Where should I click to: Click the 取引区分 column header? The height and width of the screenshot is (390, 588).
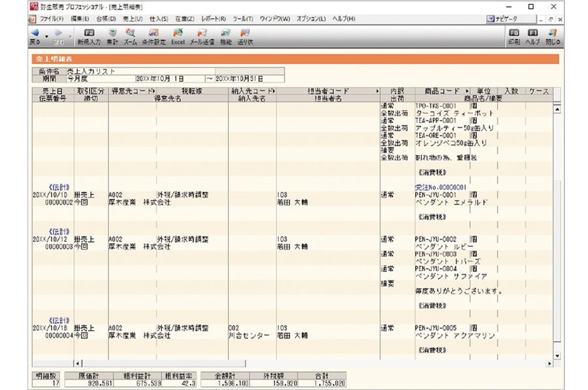(x=91, y=91)
